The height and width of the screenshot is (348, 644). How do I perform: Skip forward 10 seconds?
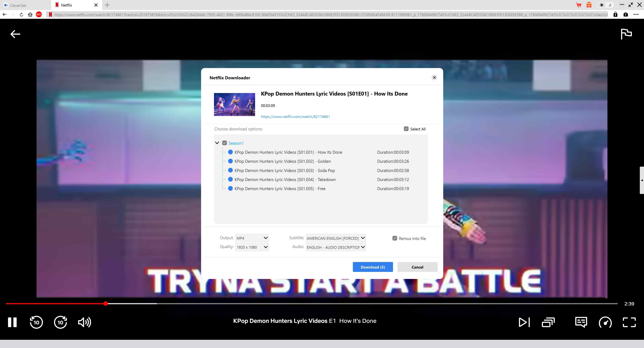coord(61,322)
